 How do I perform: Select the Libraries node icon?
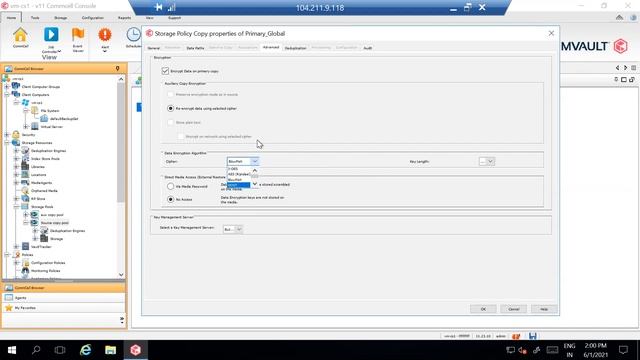click(25, 167)
